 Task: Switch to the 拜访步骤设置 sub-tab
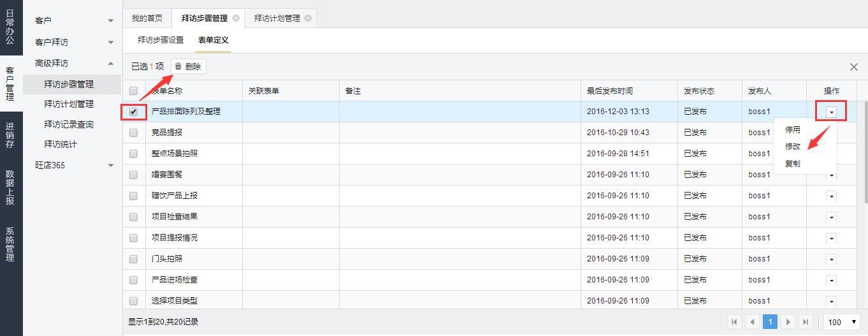(x=161, y=40)
